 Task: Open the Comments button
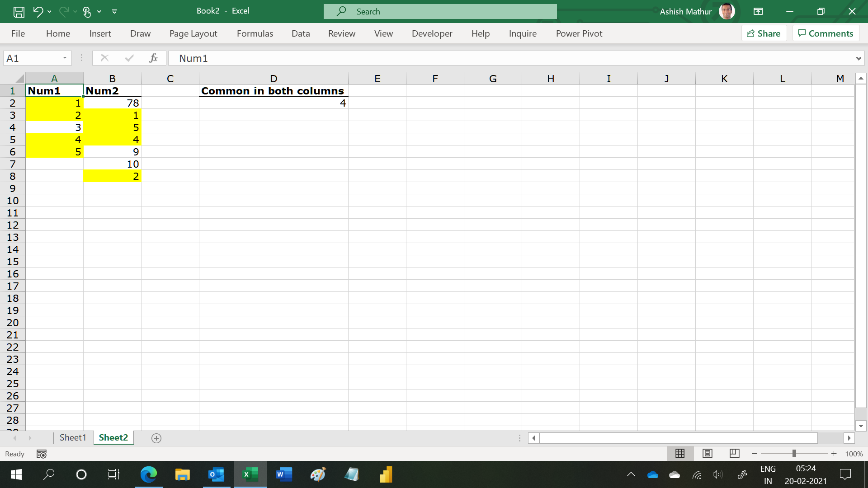click(826, 33)
